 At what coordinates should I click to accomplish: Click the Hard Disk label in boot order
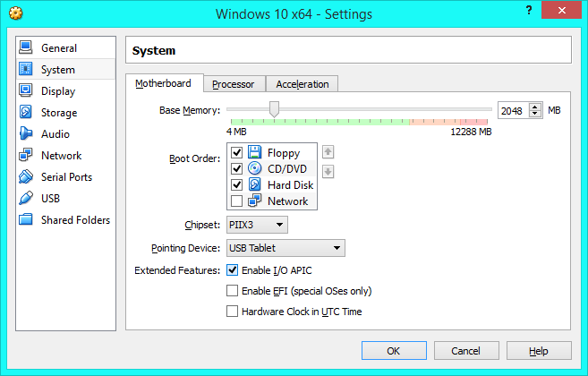click(x=290, y=185)
